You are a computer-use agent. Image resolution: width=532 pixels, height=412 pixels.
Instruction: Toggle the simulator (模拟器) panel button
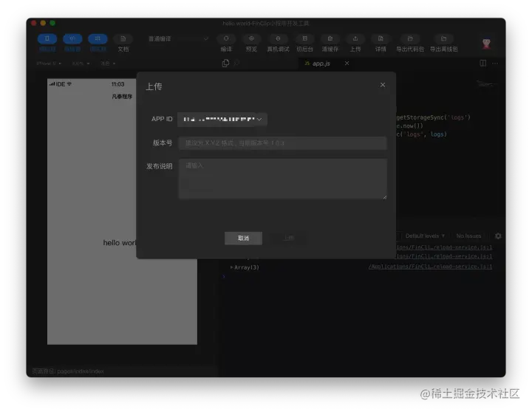point(47,39)
